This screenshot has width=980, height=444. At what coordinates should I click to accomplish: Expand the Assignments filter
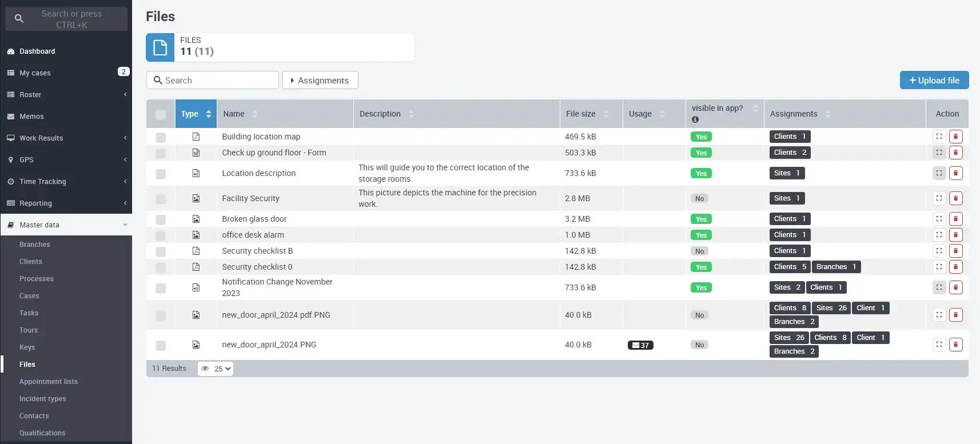pos(320,81)
